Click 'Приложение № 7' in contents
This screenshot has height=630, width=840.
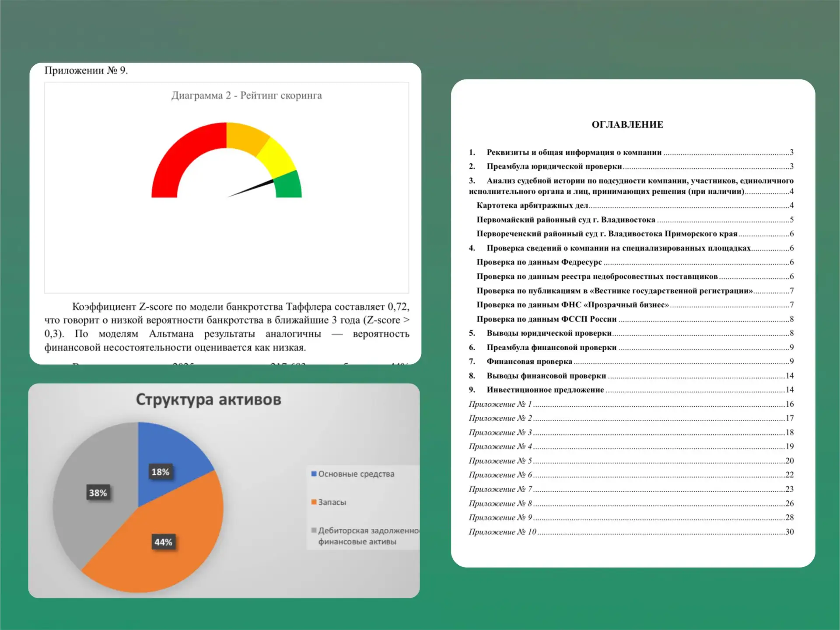pyautogui.click(x=631, y=489)
